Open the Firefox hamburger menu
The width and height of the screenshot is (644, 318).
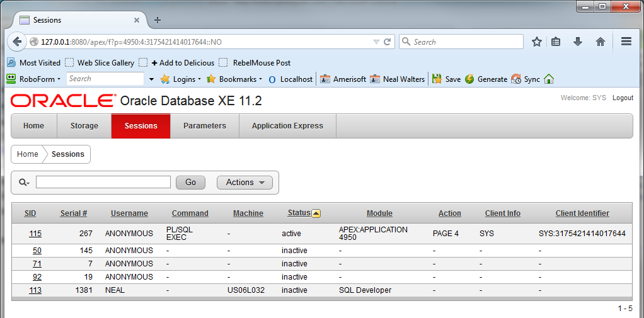[x=626, y=42]
